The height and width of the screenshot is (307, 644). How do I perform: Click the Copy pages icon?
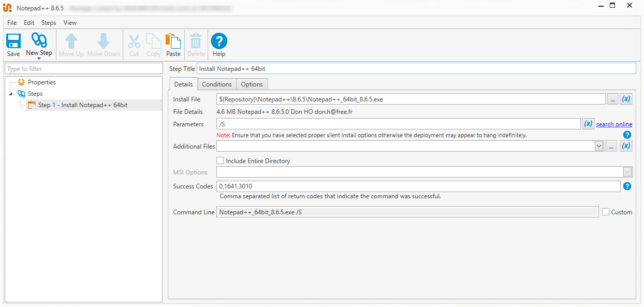pos(153,41)
